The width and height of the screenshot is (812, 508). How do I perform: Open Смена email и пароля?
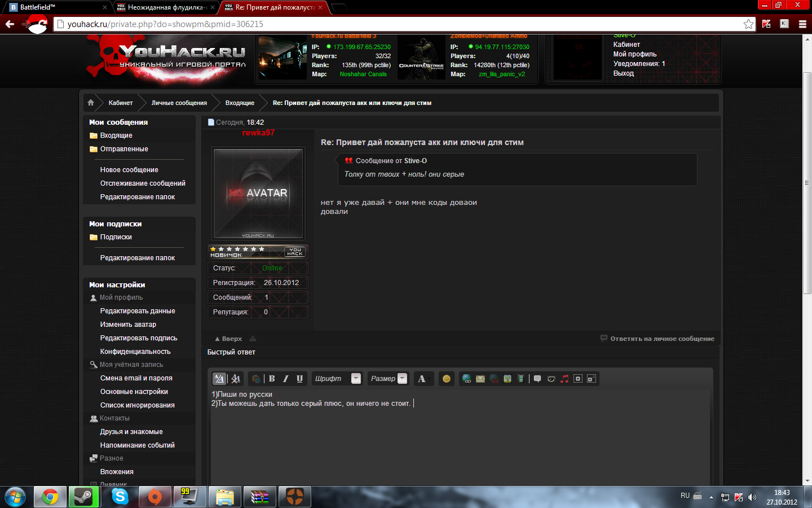136,378
